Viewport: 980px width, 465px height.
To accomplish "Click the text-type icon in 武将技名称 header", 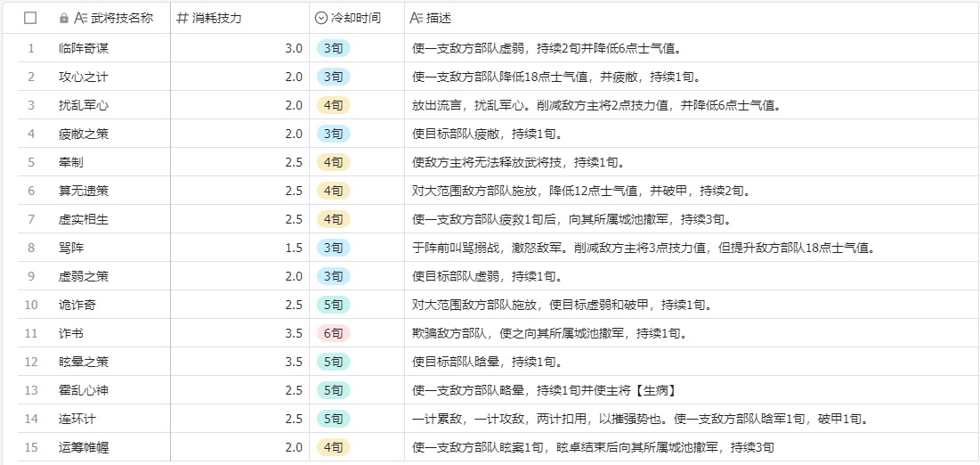I will tap(80, 18).
